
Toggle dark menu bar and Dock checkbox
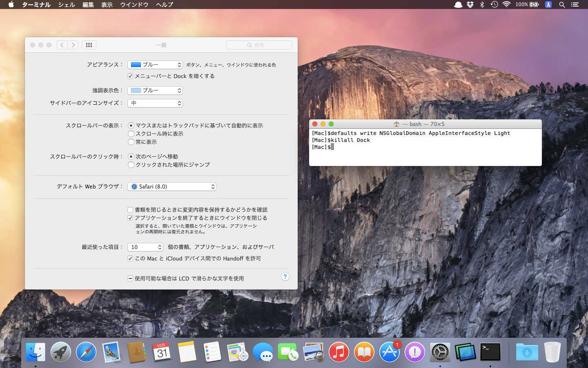130,76
